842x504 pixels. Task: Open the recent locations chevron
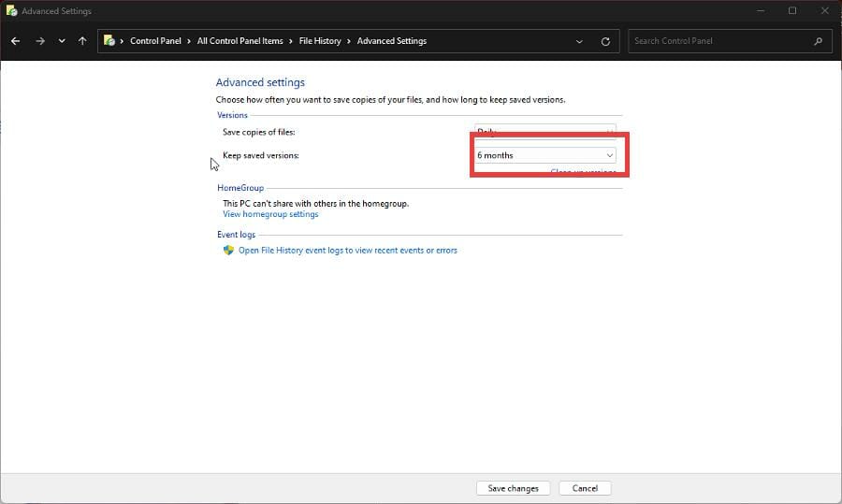point(62,41)
